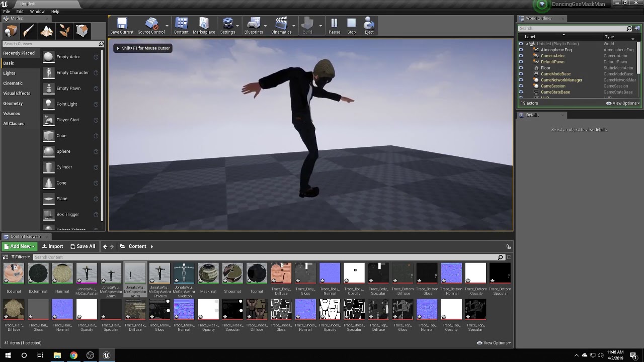Viewport: 644px width, 362px height.
Task: Select the Visual Effects category
Action: pyautogui.click(x=17, y=94)
